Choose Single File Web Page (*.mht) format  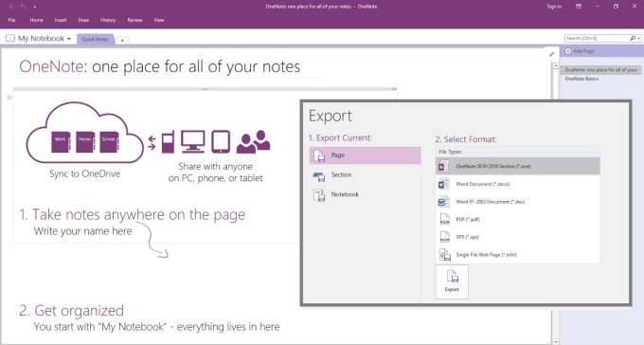coord(517,255)
